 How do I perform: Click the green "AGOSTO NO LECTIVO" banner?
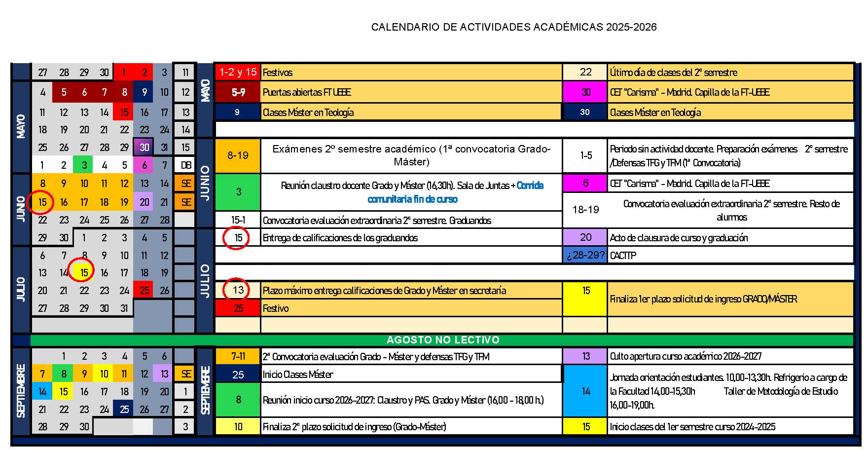(x=442, y=340)
